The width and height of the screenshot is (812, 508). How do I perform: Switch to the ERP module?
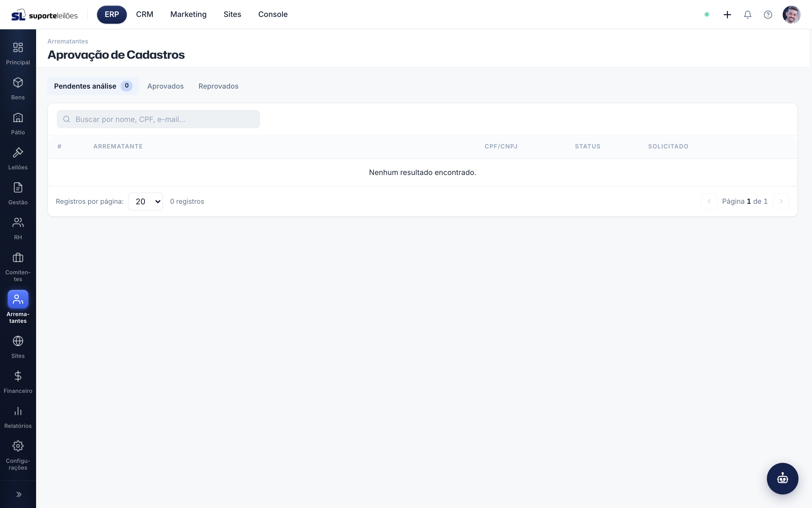point(112,14)
